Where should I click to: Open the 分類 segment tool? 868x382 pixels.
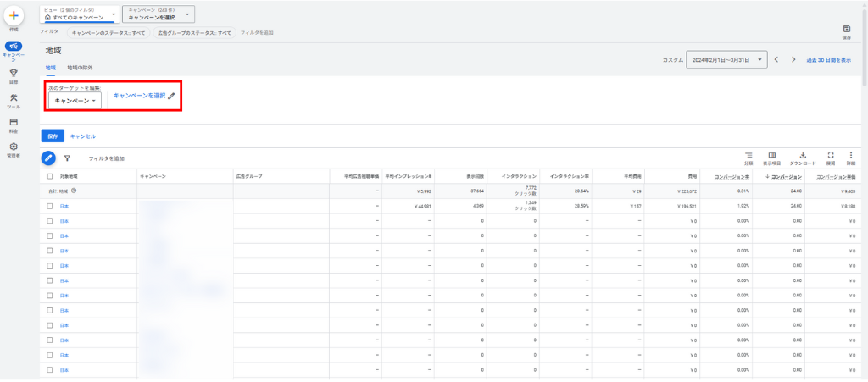click(x=748, y=158)
